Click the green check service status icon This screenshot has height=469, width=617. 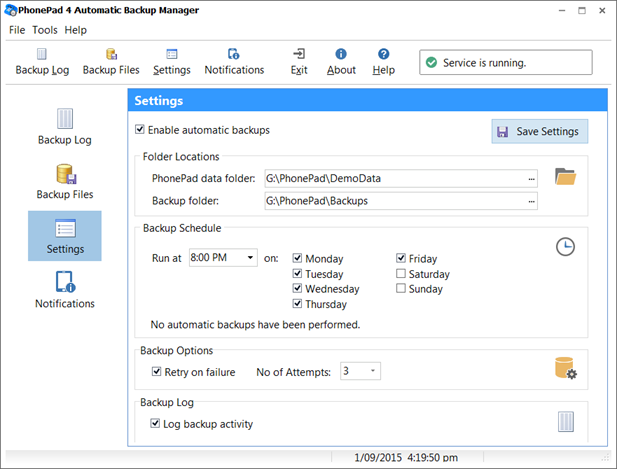pyautogui.click(x=432, y=62)
